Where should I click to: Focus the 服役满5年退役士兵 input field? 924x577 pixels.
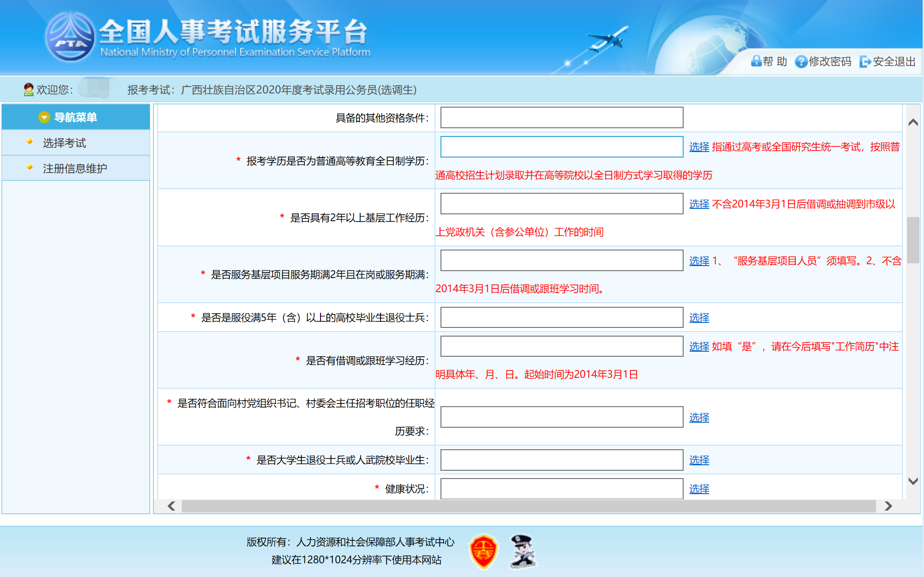[562, 317]
